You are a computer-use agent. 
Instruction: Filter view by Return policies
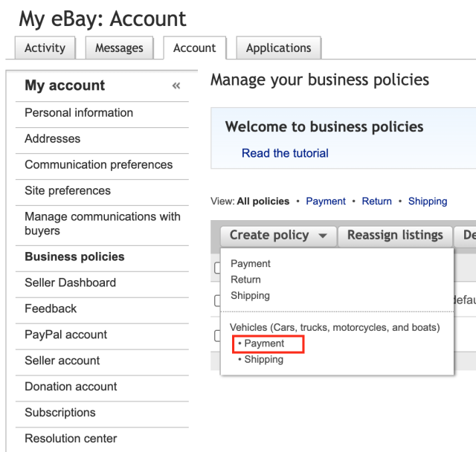[x=376, y=201]
